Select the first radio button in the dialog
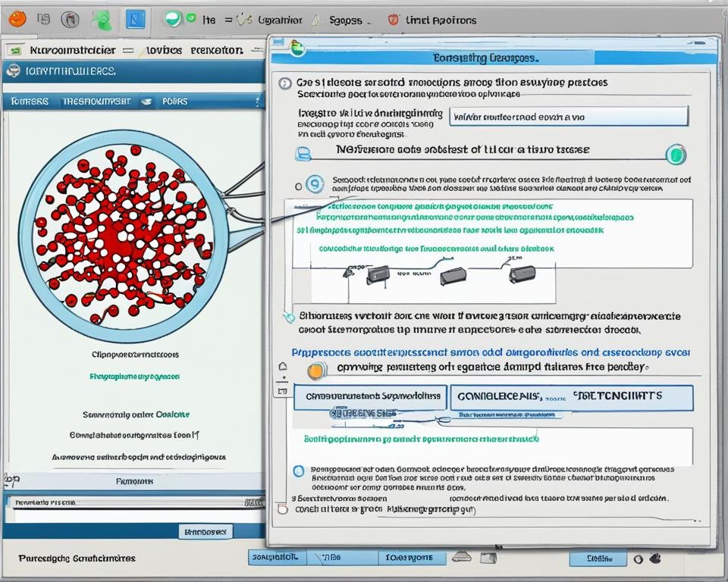This screenshot has width=728, height=582. point(299,184)
